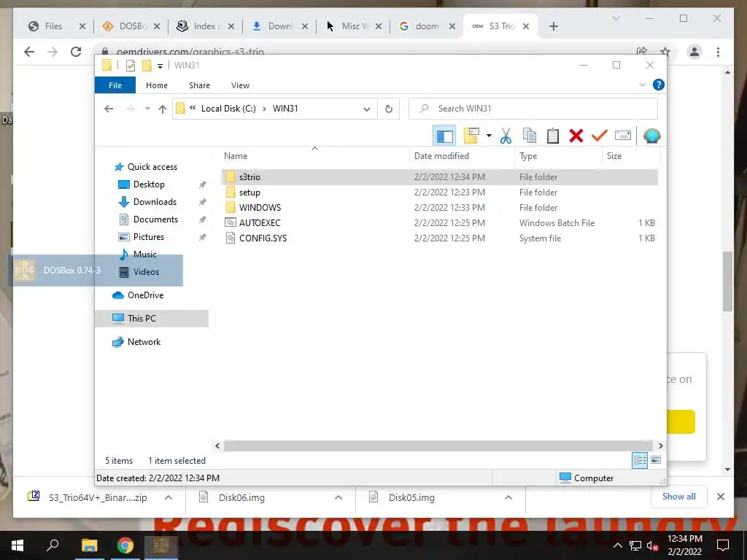Sort by Name column header
Screen dimensions: 747x560
[315, 156]
